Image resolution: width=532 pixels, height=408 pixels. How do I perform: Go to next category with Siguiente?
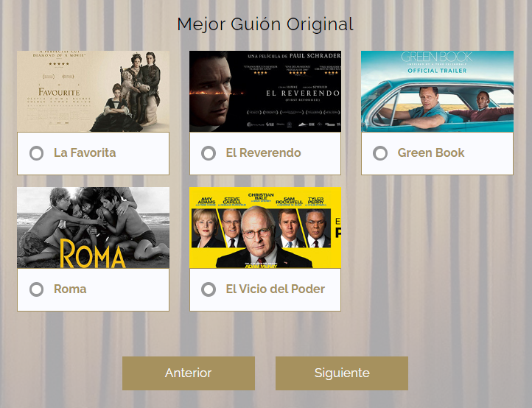coord(342,373)
